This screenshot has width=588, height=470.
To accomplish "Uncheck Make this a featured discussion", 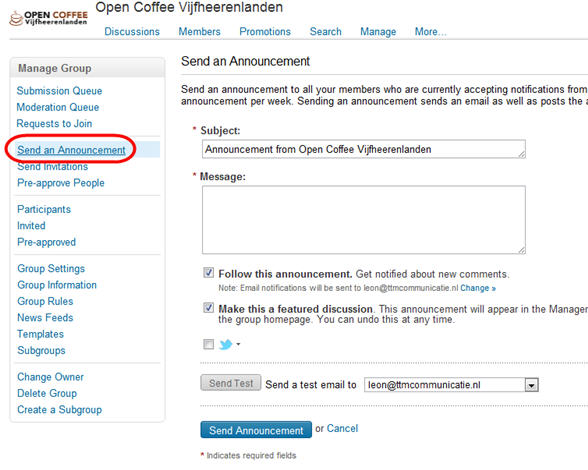I will pos(208,308).
